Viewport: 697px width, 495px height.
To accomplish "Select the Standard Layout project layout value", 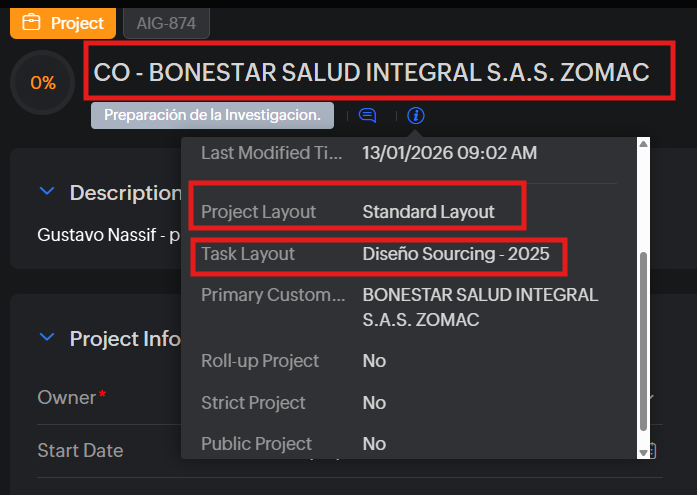I will [428, 212].
